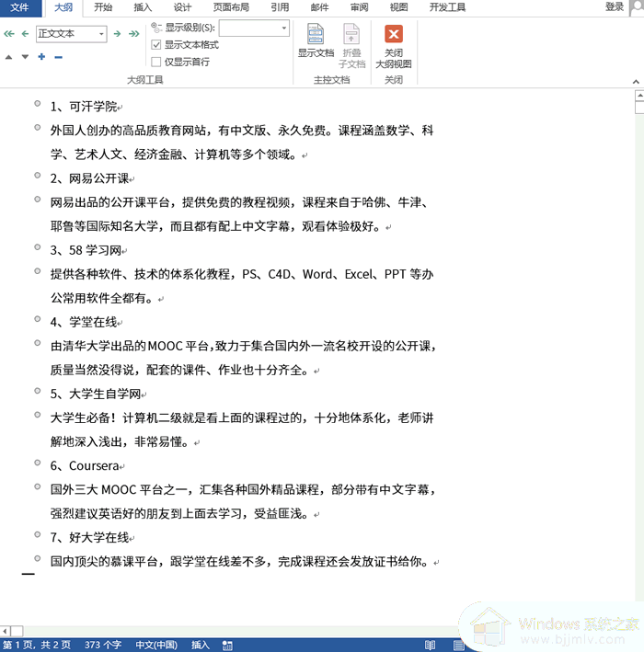Select outline bullet for 5、大学生自学网
Screen dimensions: 644x652
38,391
